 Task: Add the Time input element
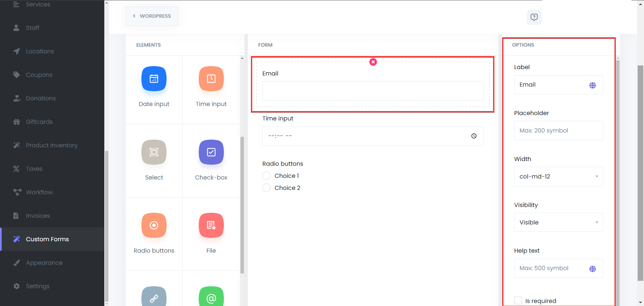click(211, 79)
